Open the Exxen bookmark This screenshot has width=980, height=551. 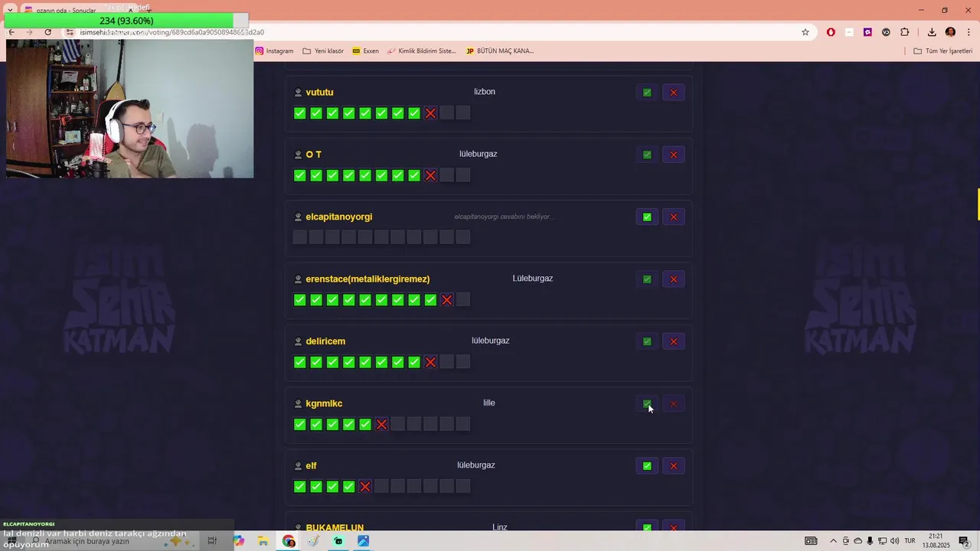pyautogui.click(x=365, y=51)
